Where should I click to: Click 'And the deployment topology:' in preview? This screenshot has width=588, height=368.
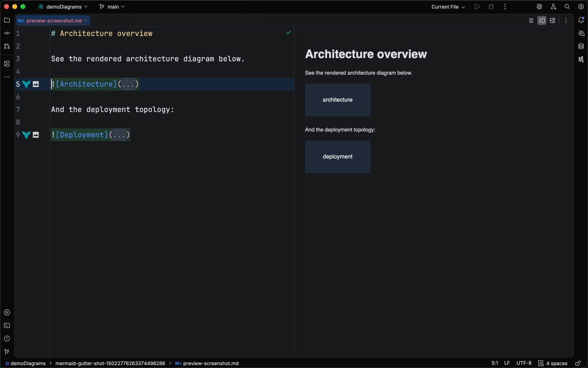click(x=340, y=130)
